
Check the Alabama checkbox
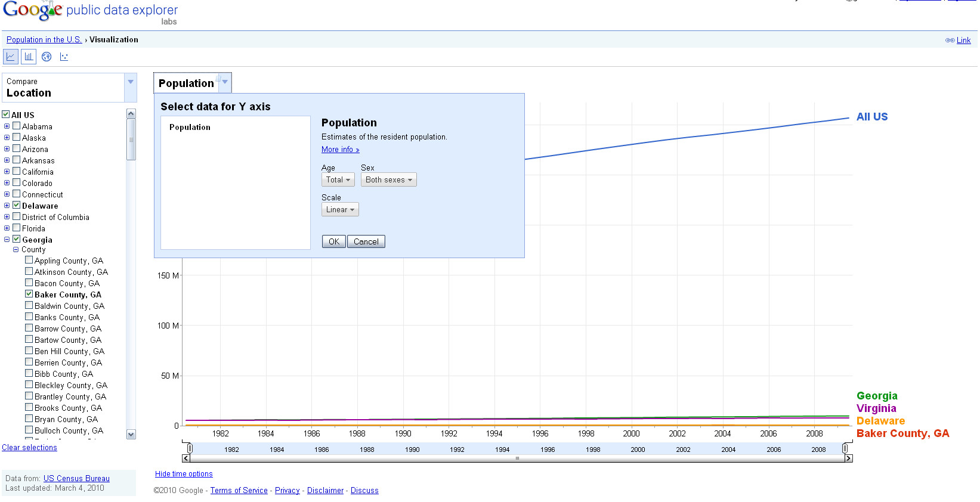click(x=17, y=126)
